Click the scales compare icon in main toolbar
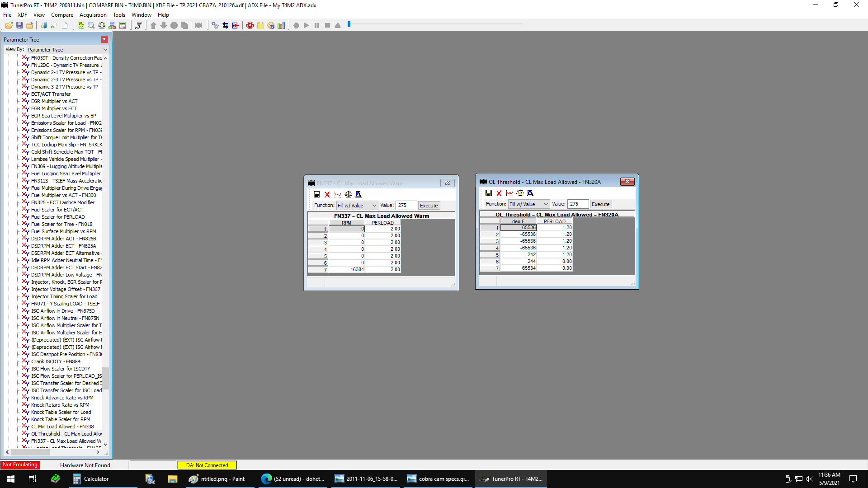868x488 pixels. (102, 25)
